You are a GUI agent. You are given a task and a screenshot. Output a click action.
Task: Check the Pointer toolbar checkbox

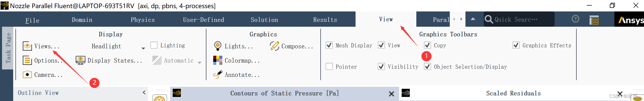point(329,66)
